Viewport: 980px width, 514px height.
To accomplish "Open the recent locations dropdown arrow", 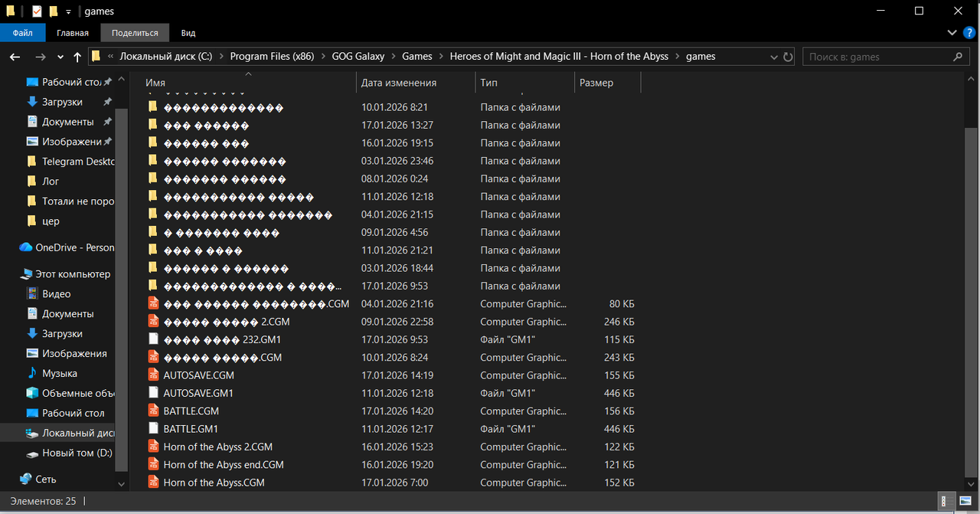I will pyautogui.click(x=61, y=57).
